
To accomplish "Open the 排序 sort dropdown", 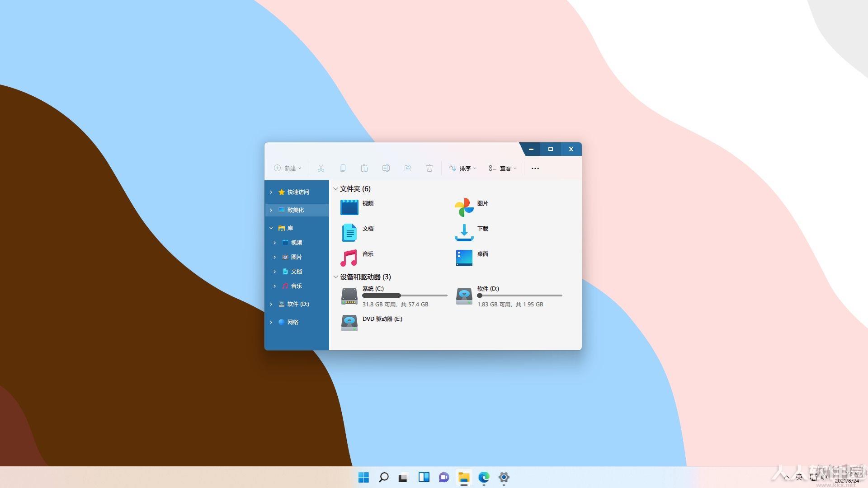I will pos(462,168).
